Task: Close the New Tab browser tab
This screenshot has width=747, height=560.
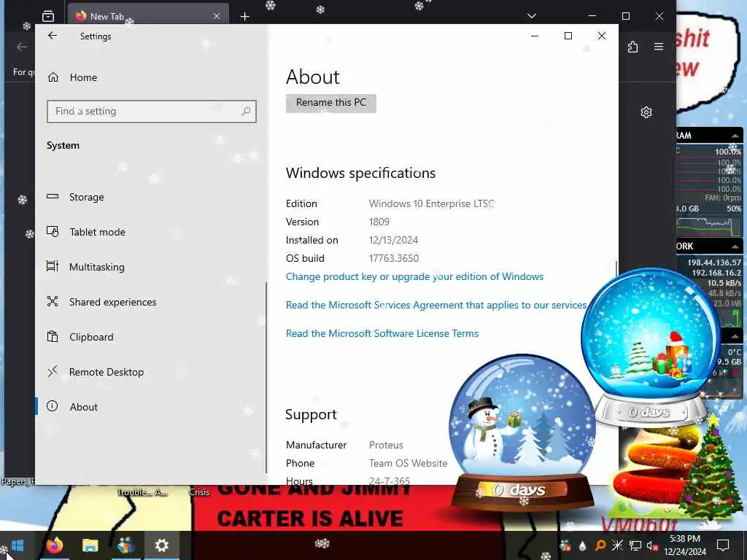Action: point(217,16)
